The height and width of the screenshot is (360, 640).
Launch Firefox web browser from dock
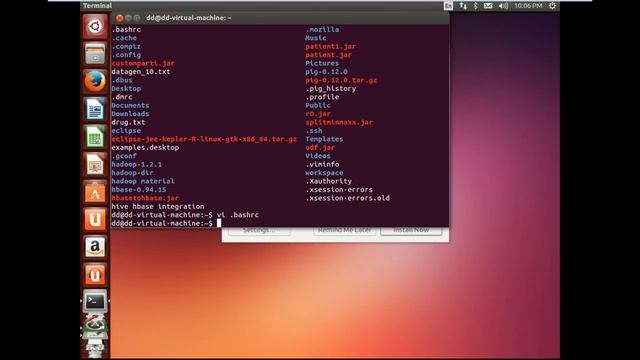[x=95, y=81]
